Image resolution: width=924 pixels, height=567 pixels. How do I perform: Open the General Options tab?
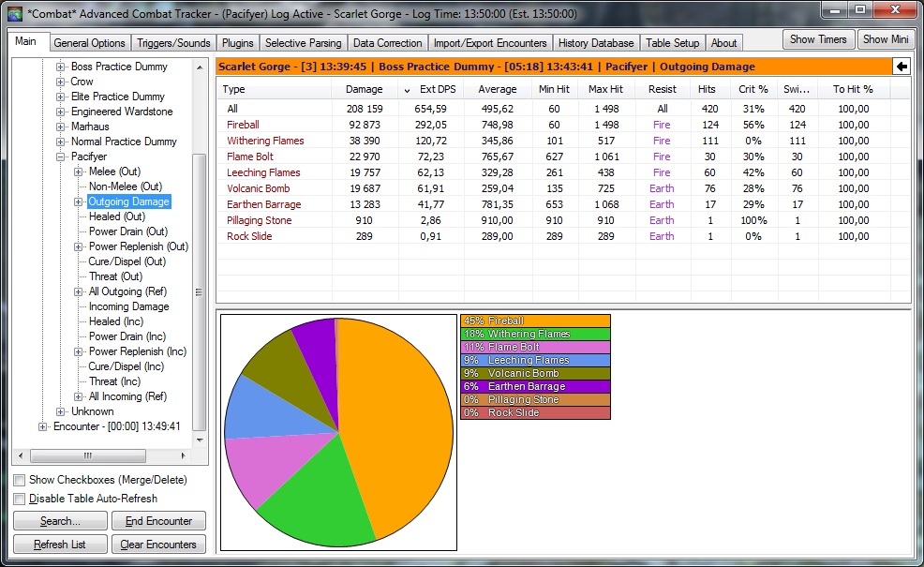pos(90,43)
